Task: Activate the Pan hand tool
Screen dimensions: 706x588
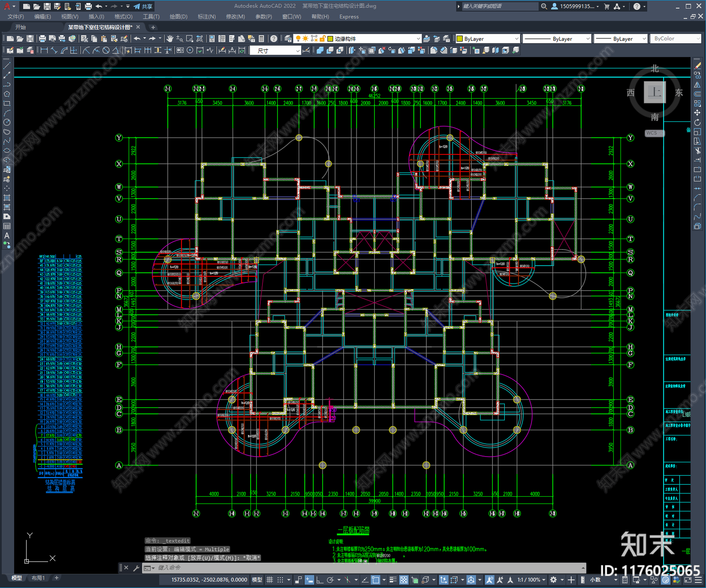Action: 170,39
